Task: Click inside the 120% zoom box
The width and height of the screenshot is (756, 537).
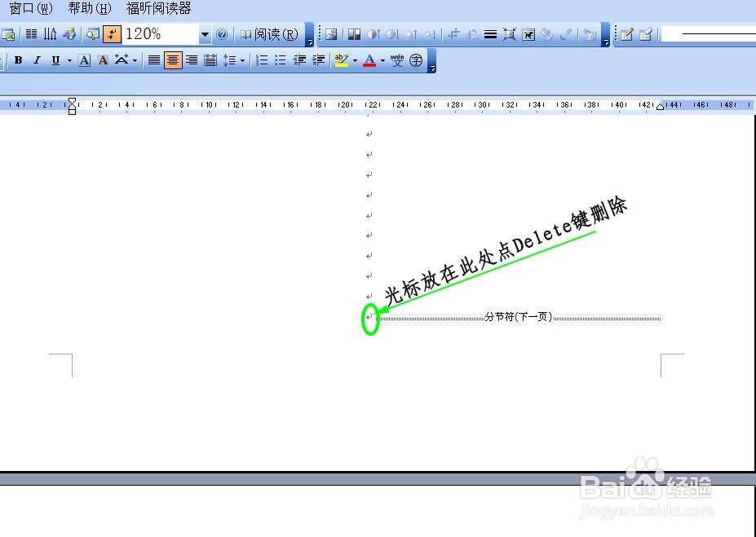Action: point(160,34)
